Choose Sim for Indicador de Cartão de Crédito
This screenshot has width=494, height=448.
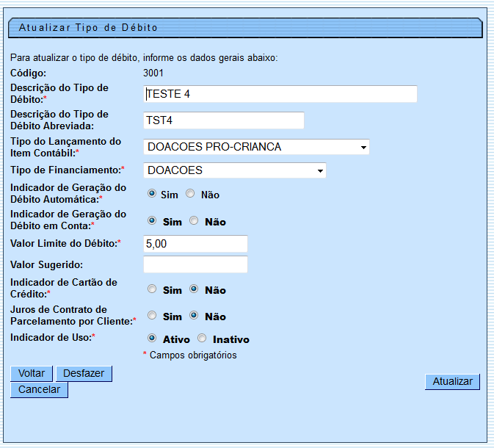[x=152, y=289]
